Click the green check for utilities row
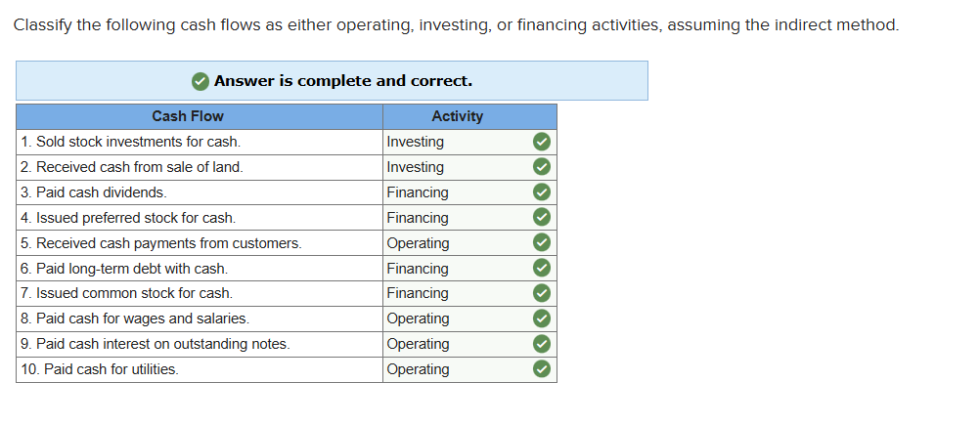Viewport: 980px width, 425px height. (542, 369)
